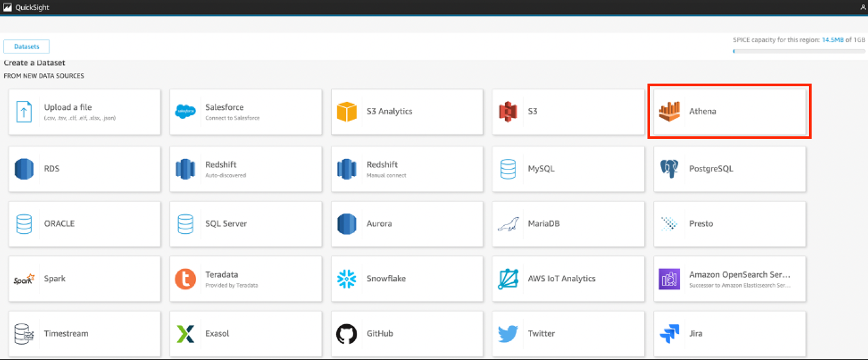This screenshot has height=360, width=868.
Task: Click the GitHub label text
Action: point(380,334)
